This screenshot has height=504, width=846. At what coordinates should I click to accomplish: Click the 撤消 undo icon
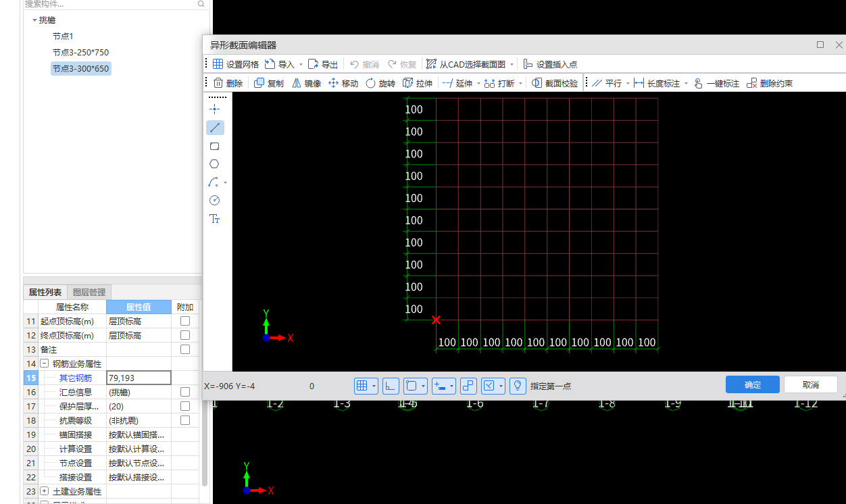coord(354,64)
